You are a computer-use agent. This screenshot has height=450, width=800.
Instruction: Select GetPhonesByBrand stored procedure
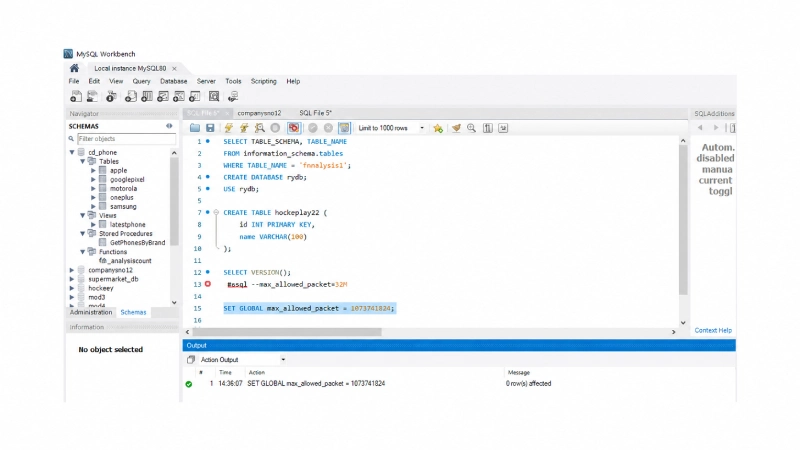click(x=137, y=243)
